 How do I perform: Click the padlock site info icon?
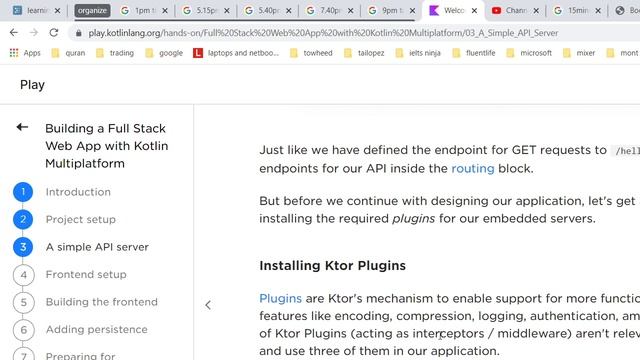(79, 33)
